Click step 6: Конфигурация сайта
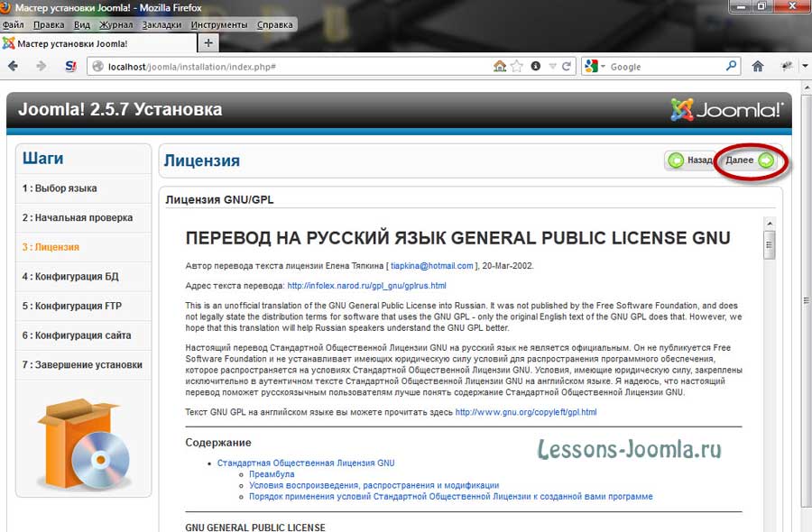This screenshot has width=812, height=532. tap(76, 335)
